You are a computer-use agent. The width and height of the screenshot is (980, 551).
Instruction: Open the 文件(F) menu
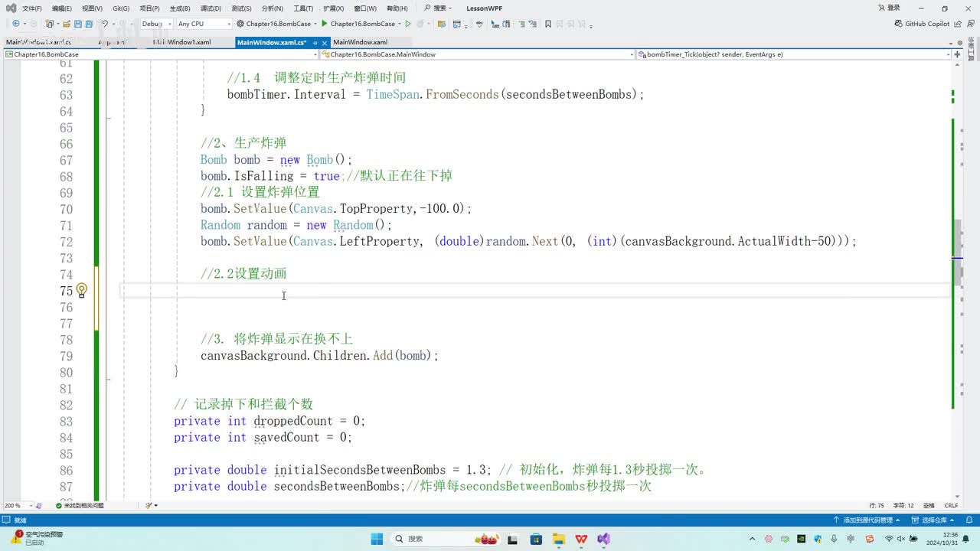(x=32, y=8)
